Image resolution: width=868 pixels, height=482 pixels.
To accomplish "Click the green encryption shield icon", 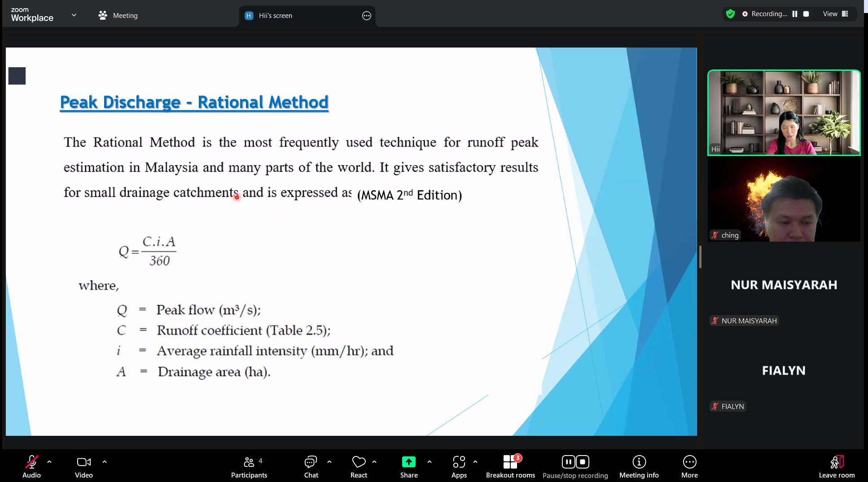I will click(x=730, y=14).
